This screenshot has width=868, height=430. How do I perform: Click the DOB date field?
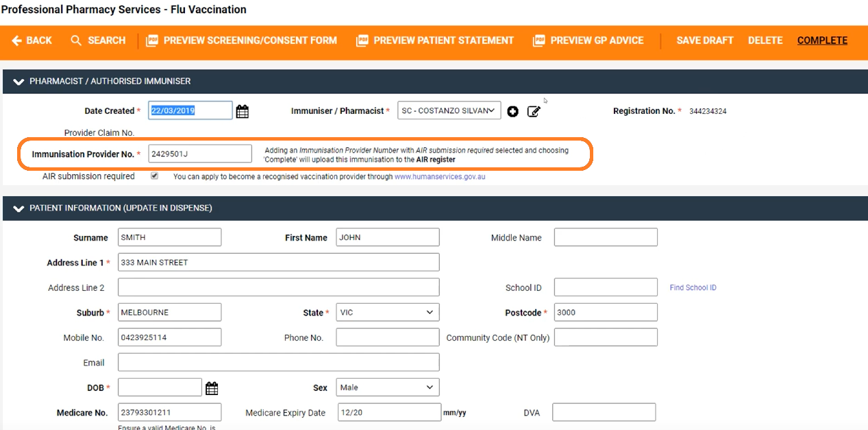[x=160, y=387]
